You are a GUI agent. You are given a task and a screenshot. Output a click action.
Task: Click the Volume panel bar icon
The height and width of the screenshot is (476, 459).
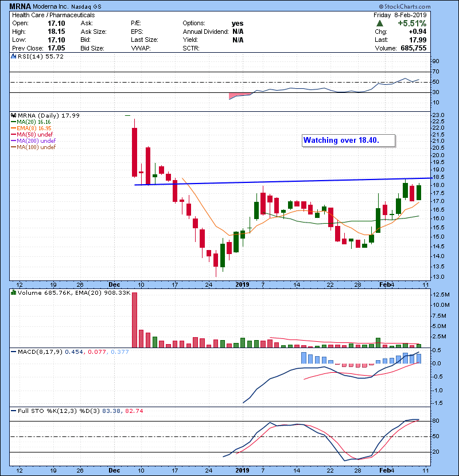[x=13, y=292]
